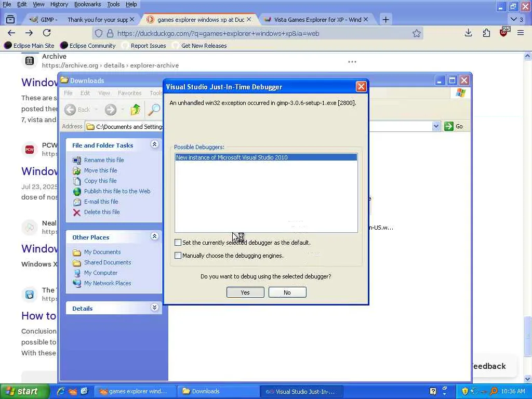Select New instance of Microsoft Visual Studio 2010
532x399 pixels.
click(x=266, y=157)
